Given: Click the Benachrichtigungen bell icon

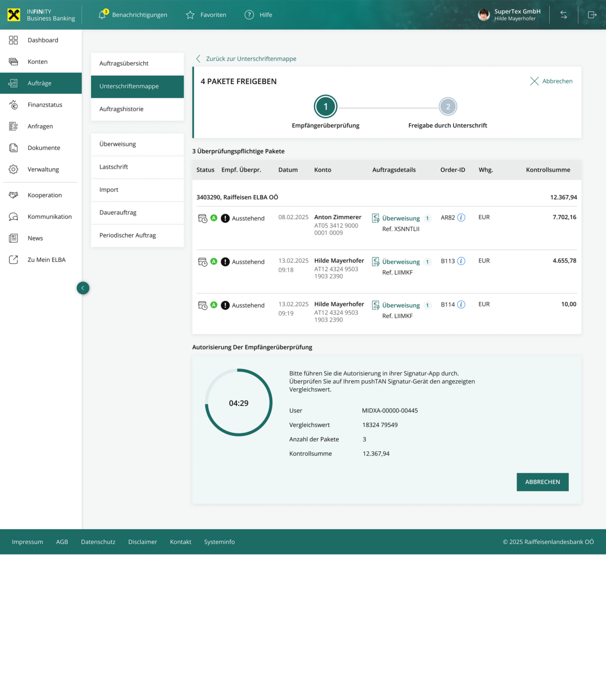Looking at the screenshot, I should click(102, 15).
